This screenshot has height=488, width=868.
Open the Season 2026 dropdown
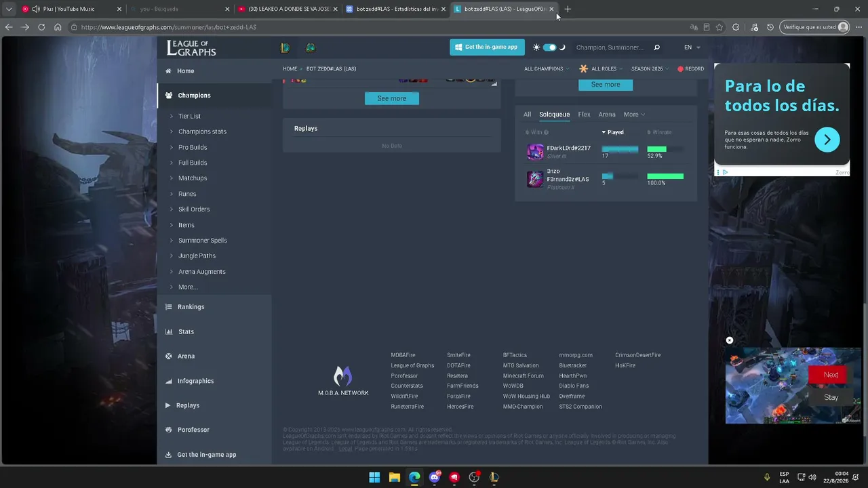click(650, 69)
